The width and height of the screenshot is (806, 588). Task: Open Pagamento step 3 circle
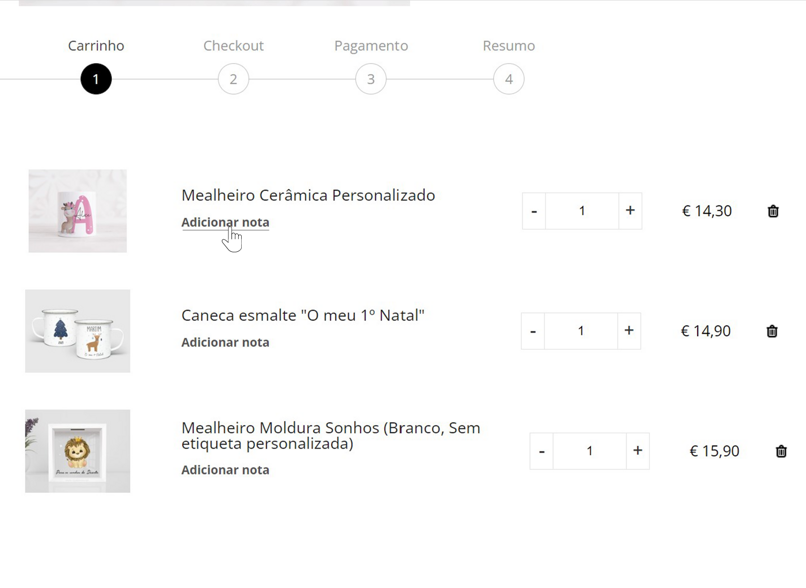point(371,79)
